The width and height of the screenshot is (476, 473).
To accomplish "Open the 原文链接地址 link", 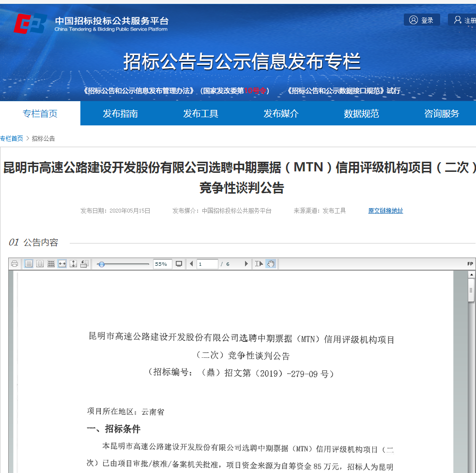I will coord(385,211).
